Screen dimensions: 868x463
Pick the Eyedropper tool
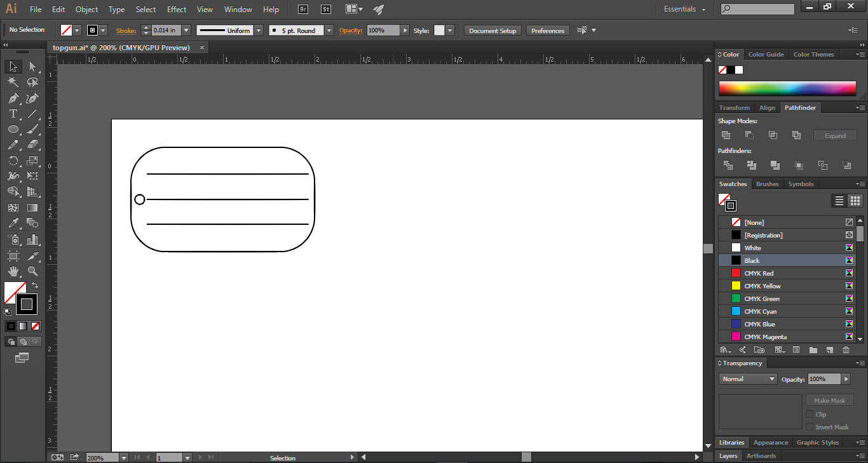click(13, 223)
